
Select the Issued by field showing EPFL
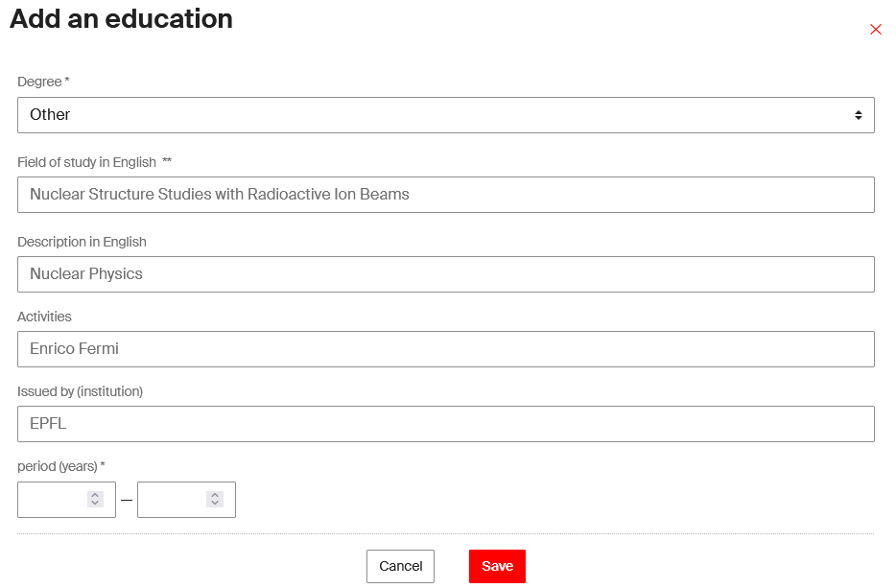[446, 423]
